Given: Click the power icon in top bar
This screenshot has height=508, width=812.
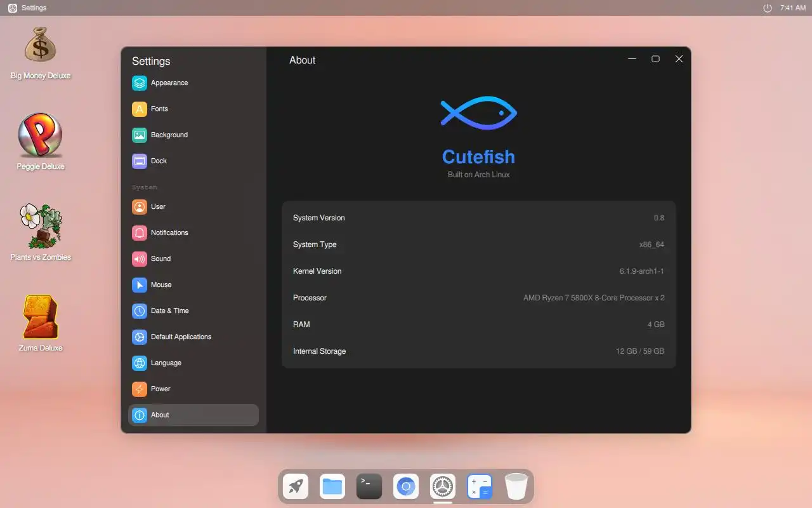Looking at the screenshot, I should click(x=768, y=8).
